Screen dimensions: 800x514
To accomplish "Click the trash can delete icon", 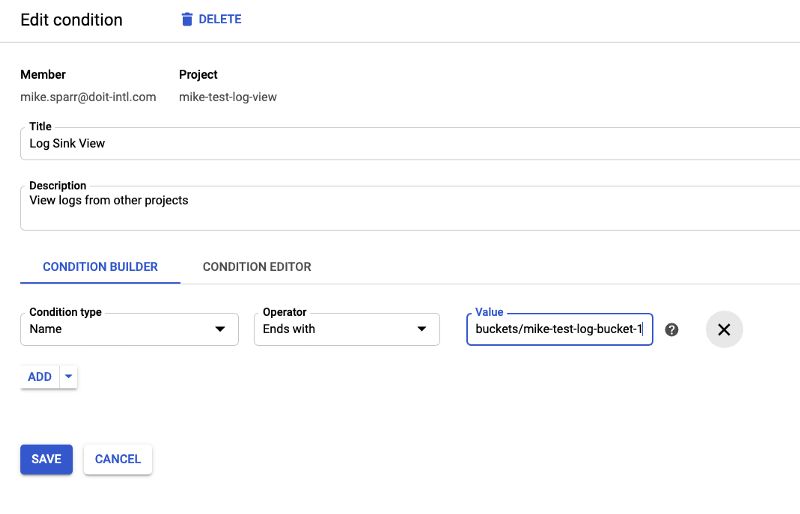I will click(x=187, y=19).
